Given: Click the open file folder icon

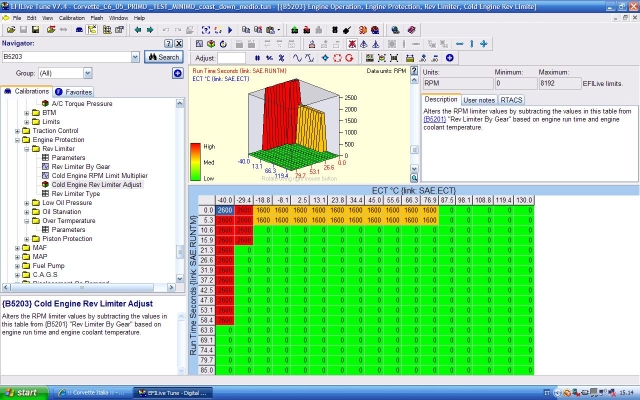Looking at the screenshot, I should coord(11,30).
